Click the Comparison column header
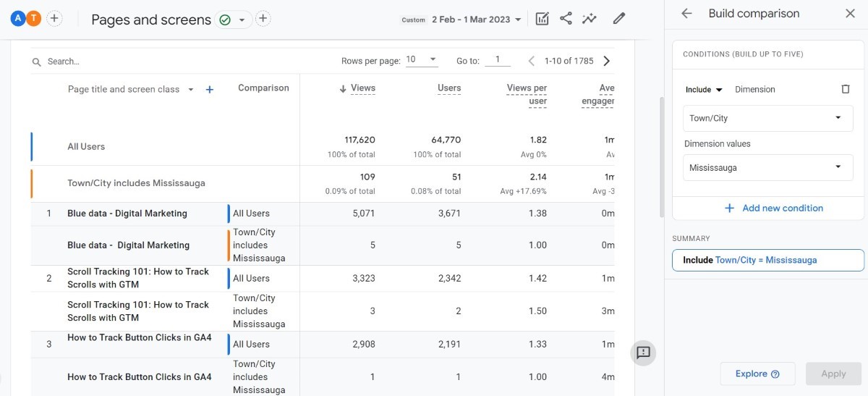Viewport: 868px width, 396px height. pyautogui.click(x=263, y=88)
